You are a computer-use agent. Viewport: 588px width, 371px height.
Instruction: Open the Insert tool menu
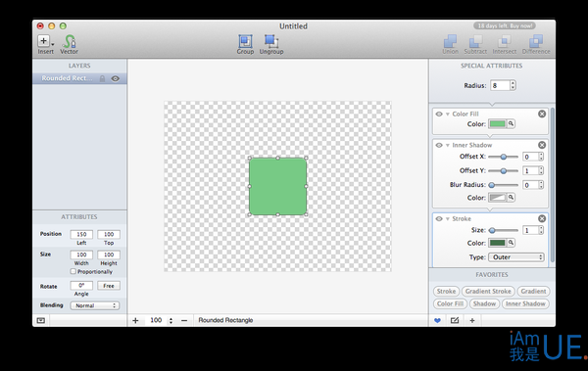(x=45, y=44)
